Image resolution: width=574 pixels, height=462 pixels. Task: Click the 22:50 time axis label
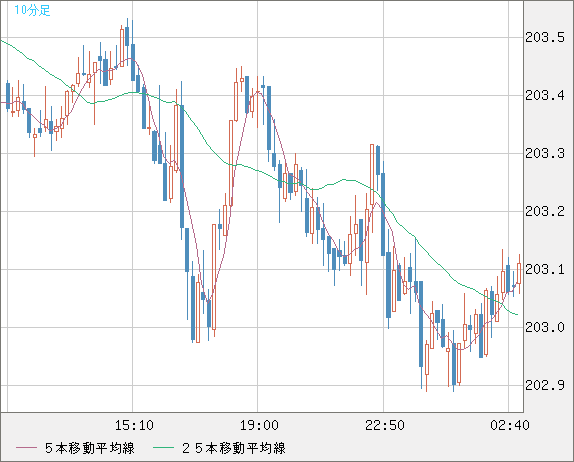[385, 425]
